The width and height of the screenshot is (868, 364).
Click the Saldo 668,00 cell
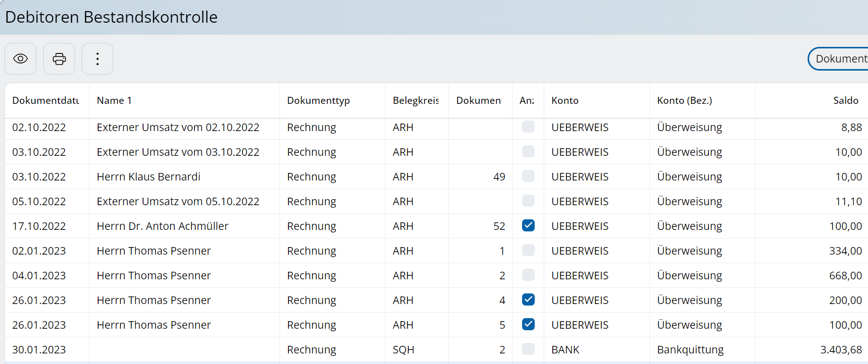pos(845,276)
